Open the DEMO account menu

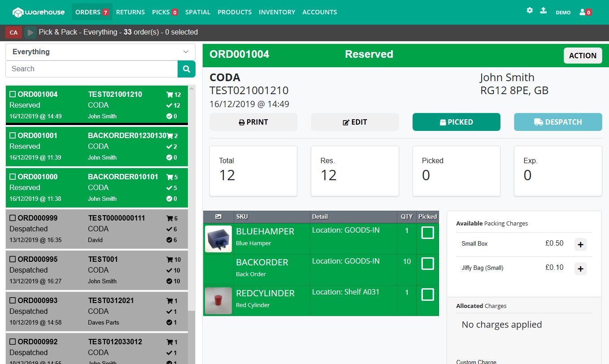(x=563, y=13)
